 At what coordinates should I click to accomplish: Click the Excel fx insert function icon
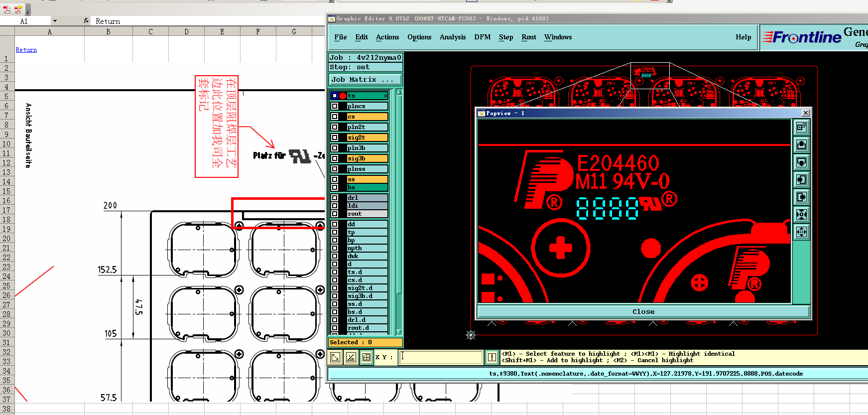pyautogui.click(x=86, y=21)
